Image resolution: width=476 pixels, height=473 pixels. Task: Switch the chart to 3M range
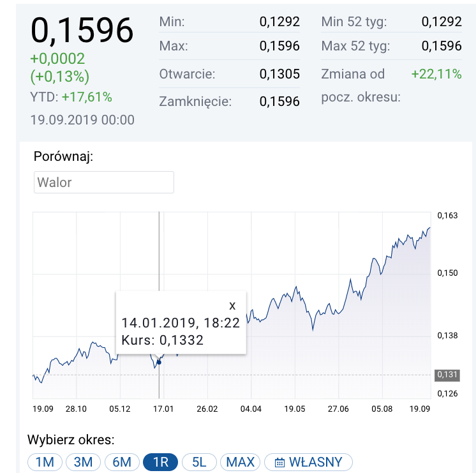tap(84, 462)
